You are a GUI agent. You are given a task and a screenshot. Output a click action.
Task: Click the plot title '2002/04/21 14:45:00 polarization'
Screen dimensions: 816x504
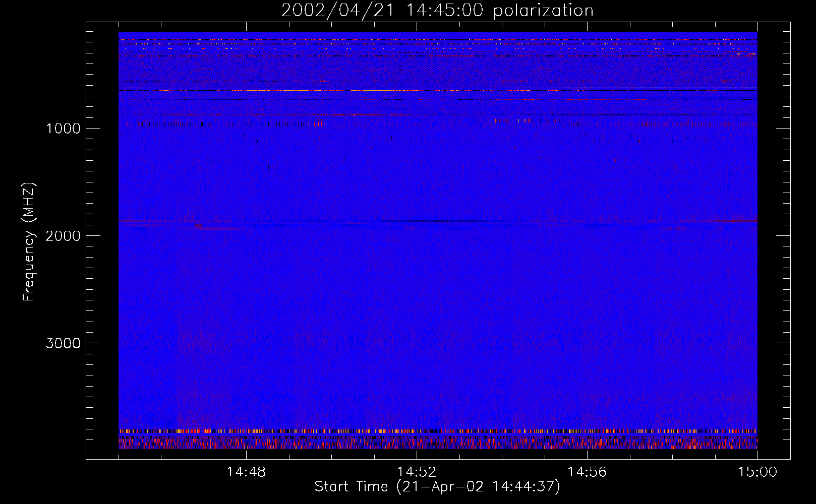coord(437,11)
